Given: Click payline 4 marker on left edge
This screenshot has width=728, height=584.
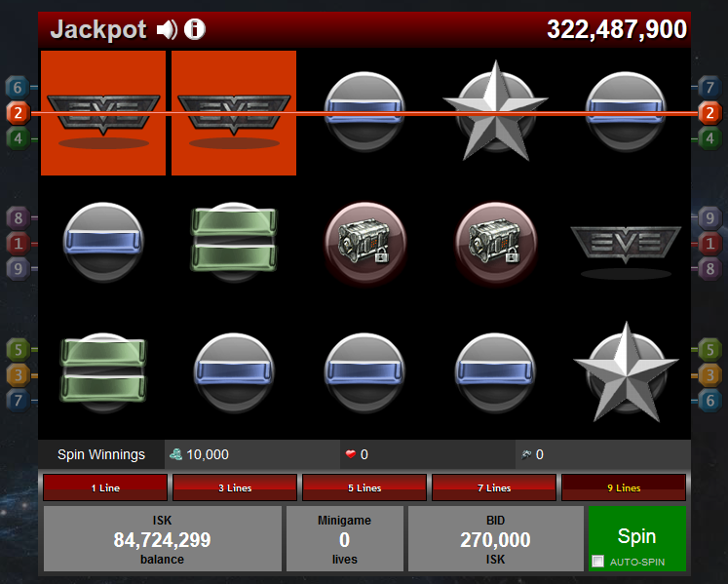Looking at the screenshot, I should (x=18, y=138).
